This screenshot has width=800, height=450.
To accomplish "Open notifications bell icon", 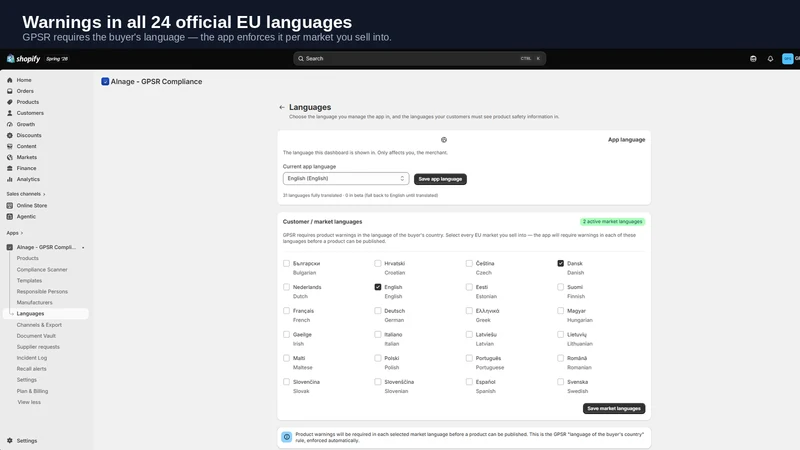I will (770, 59).
